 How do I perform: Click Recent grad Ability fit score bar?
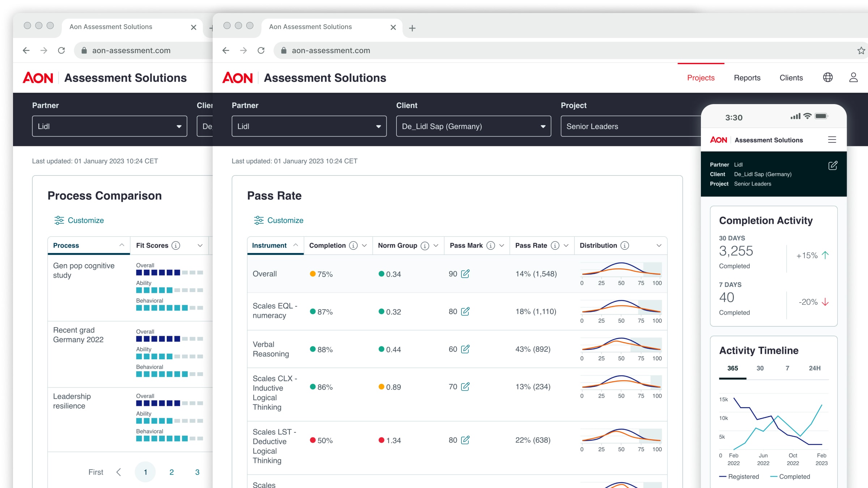point(170,356)
